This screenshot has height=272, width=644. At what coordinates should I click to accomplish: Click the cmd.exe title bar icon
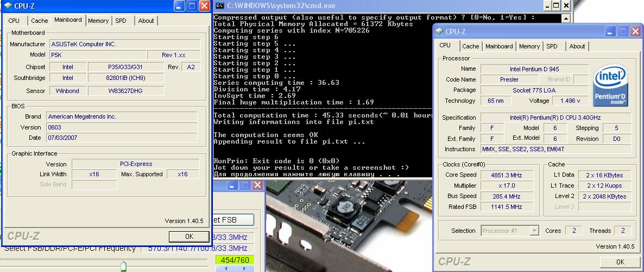[x=220, y=6]
